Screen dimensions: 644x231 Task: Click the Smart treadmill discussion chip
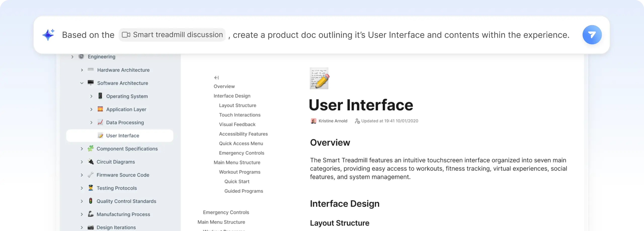pyautogui.click(x=172, y=35)
